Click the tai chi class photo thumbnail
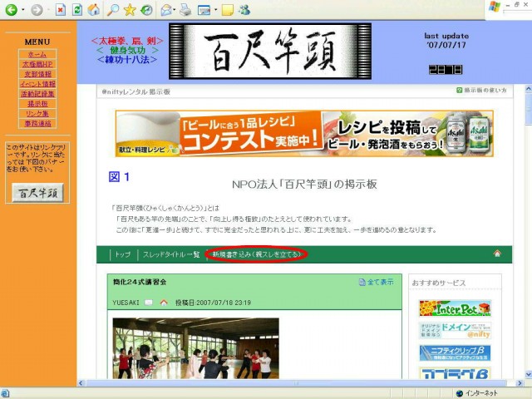Image resolution: width=532 pixels, height=399 pixels. click(x=195, y=348)
